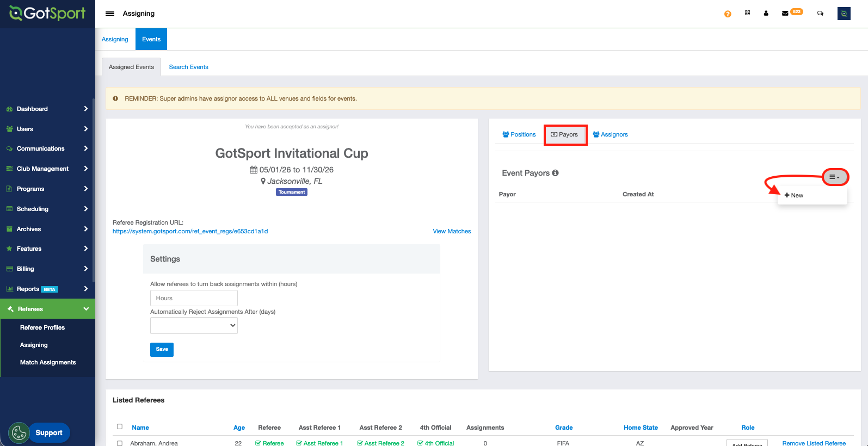Open the View Matches link

tap(452, 231)
